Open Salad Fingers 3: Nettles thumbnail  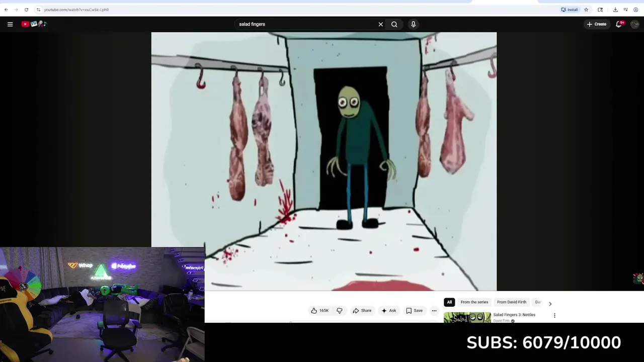pos(467,317)
